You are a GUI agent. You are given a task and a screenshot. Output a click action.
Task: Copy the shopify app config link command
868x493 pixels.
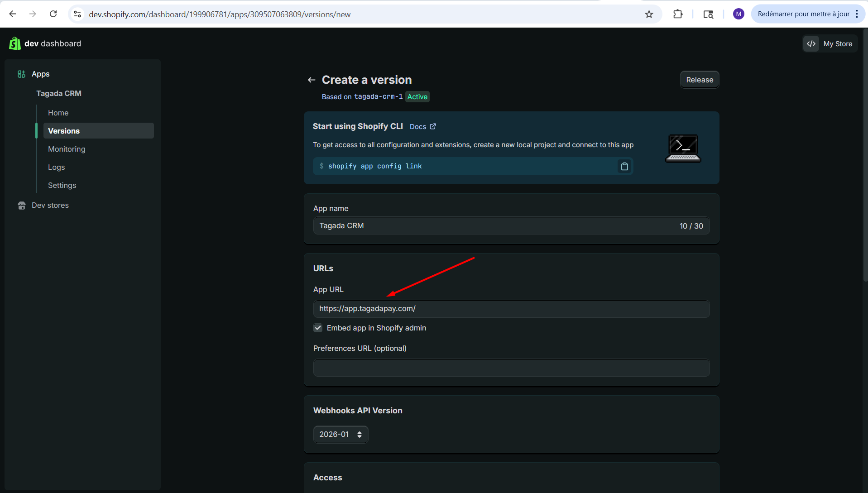(x=624, y=167)
